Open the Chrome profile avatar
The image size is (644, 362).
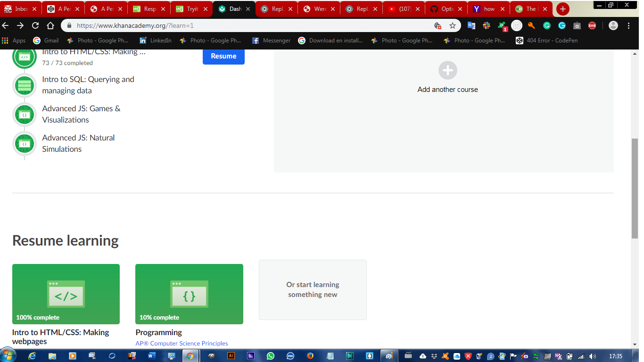[613, 25]
